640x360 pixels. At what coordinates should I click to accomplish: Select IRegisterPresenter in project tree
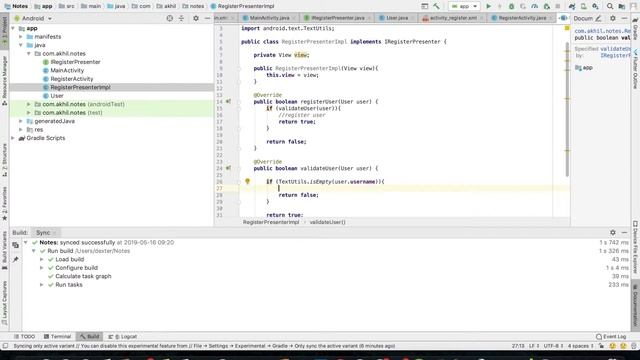pyautogui.click(x=76, y=62)
